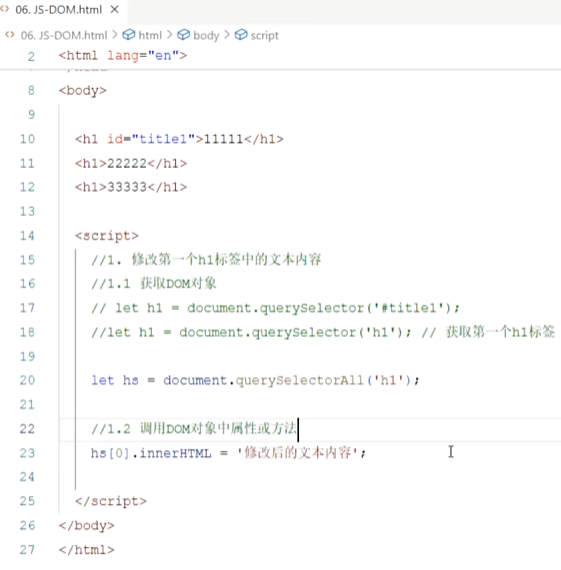Open the html breadcrumb segment

(150, 35)
